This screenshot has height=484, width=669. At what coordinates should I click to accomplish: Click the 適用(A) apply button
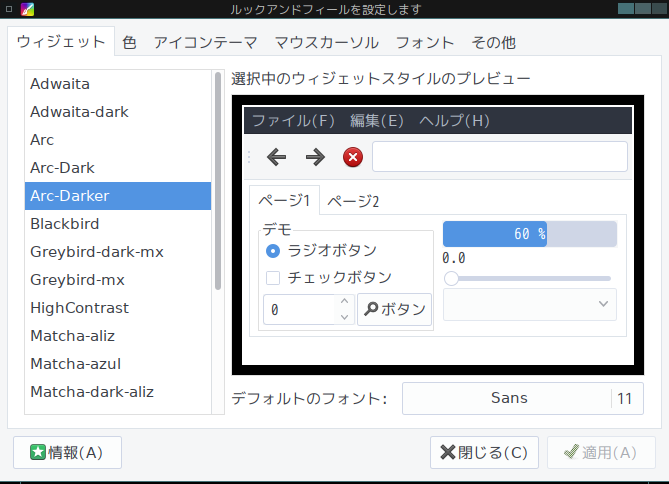601,452
